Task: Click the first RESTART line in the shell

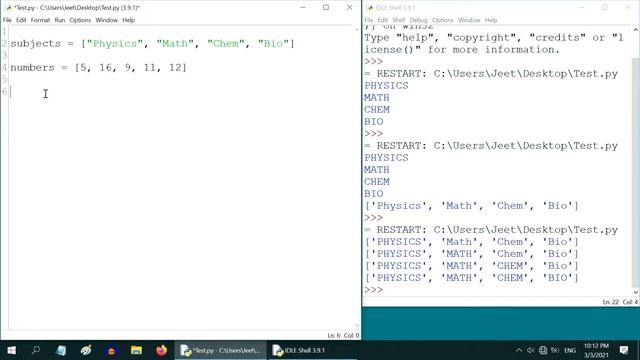Action: tap(491, 74)
